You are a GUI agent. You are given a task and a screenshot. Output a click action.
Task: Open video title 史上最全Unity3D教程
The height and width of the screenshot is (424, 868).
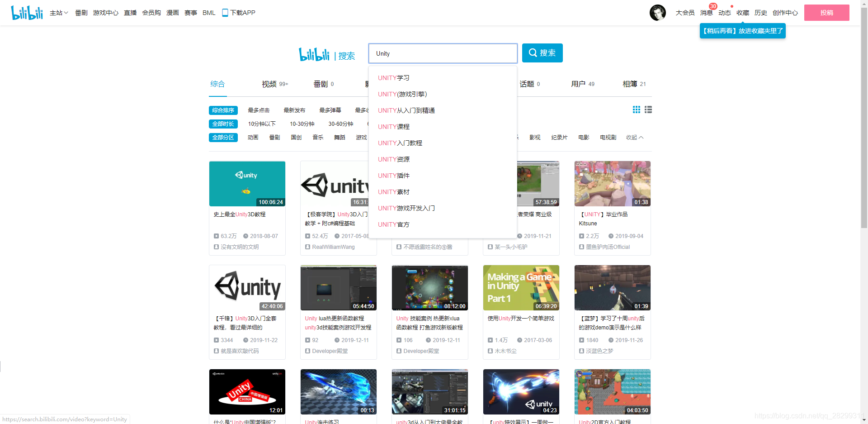(x=240, y=214)
